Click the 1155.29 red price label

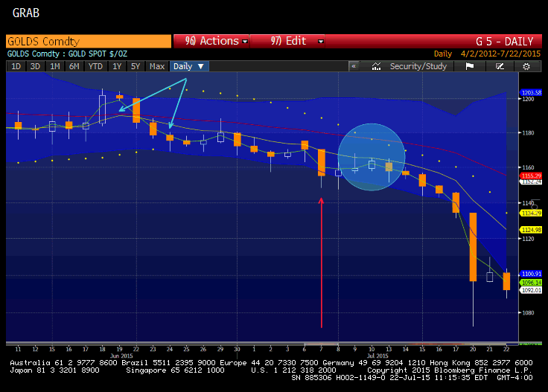point(531,176)
